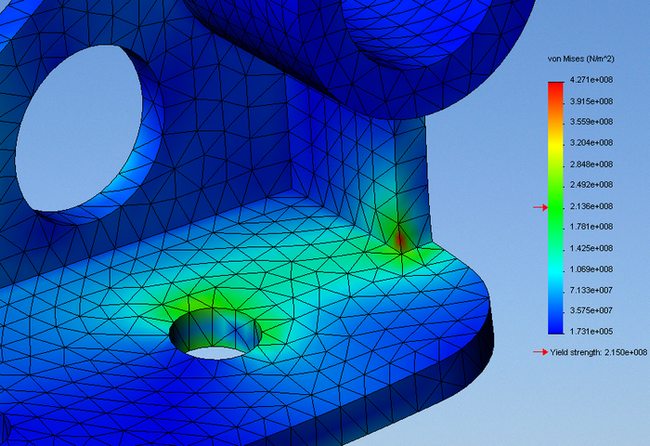
Task: Pick the red top of the color bar
Action: (555, 88)
